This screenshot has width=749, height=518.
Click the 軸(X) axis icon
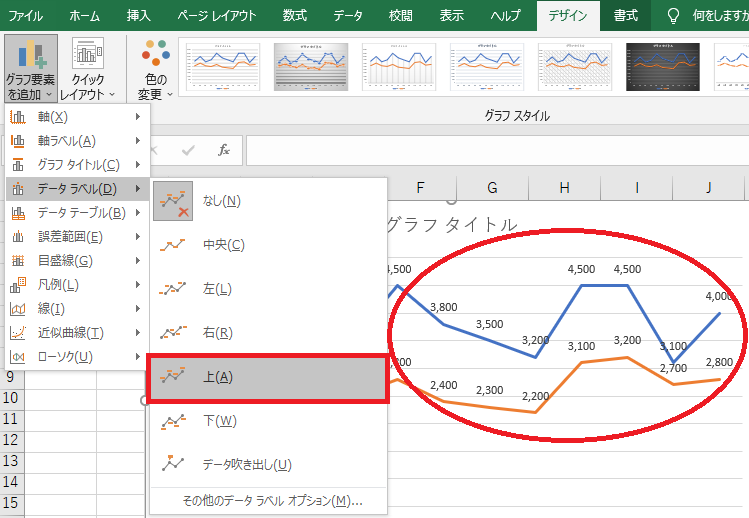pyautogui.click(x=18, y=117)
